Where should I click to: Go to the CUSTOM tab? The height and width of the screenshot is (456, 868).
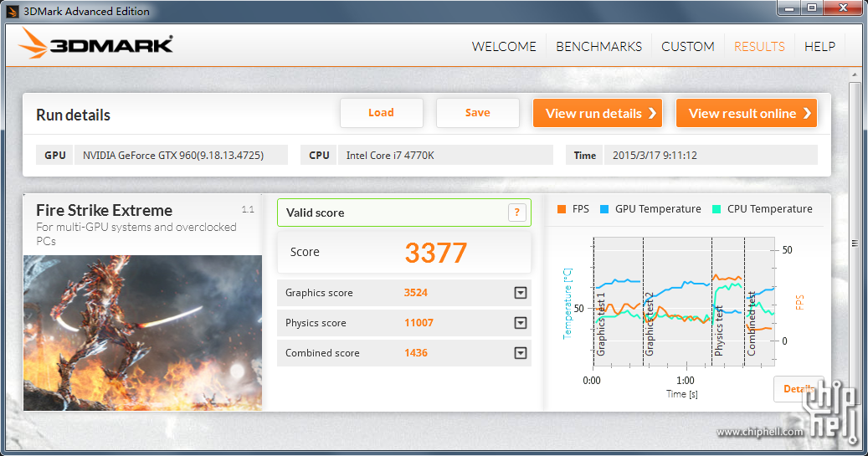pos(687,47)
